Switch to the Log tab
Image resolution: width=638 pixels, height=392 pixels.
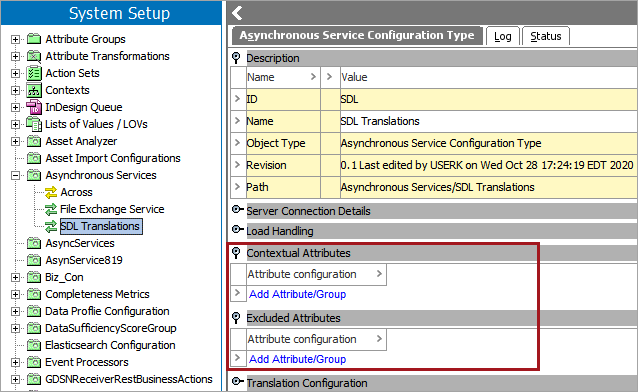coord(503,36)
